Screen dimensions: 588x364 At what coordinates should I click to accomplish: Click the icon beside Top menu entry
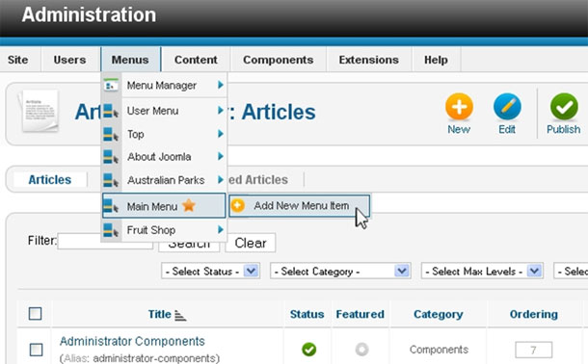click(111, 135)
